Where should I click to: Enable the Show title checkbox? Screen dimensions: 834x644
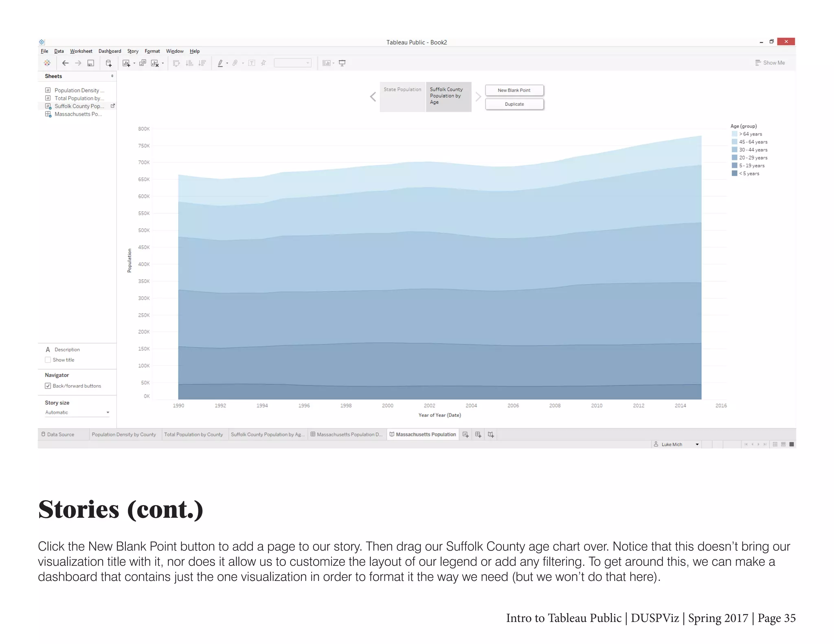(x=48, y=360)
